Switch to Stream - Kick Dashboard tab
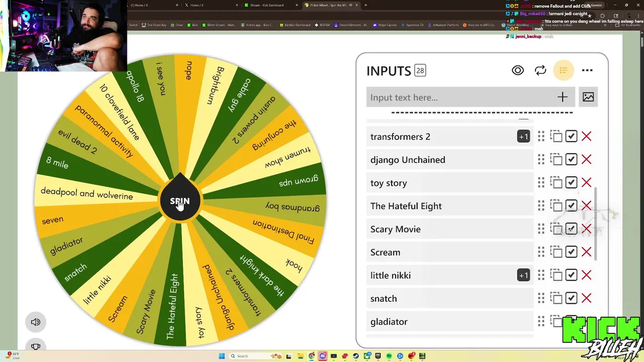The height and width of the screenshot is (362, 644). click(x=270, y=5)
